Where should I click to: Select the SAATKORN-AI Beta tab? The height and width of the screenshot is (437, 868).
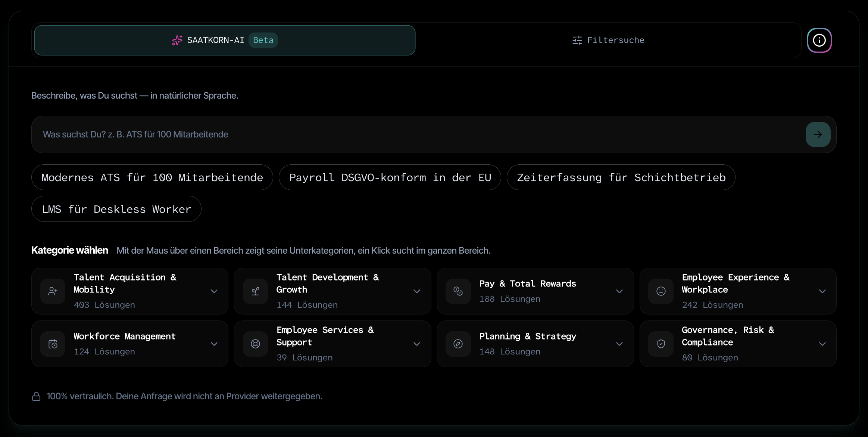click(x=225, y=40)
